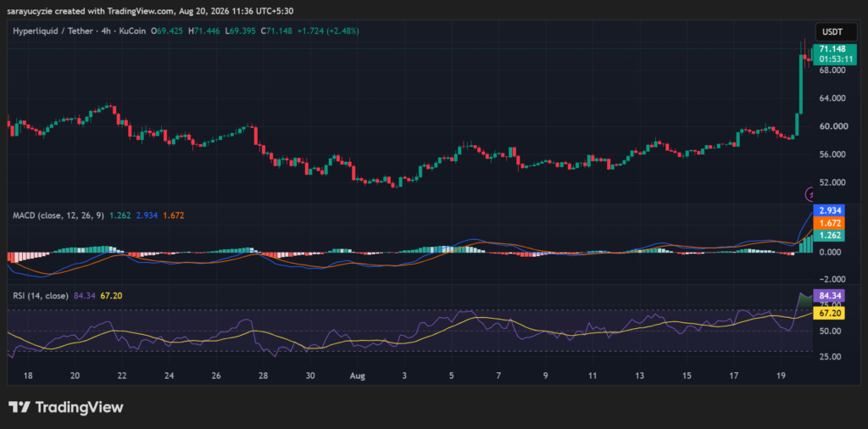The image size is (868, 429).
Task: Select the RSI (14, close) legend
Action: (41, 296)
